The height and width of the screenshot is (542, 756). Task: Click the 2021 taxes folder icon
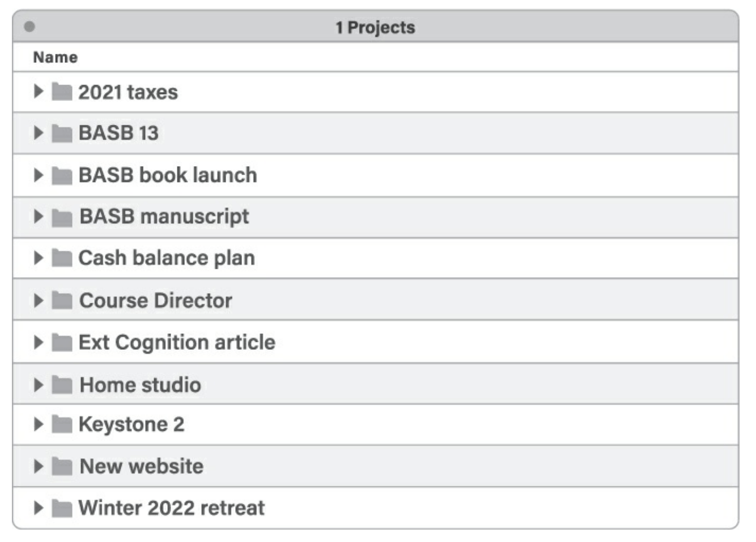(62, 91)
